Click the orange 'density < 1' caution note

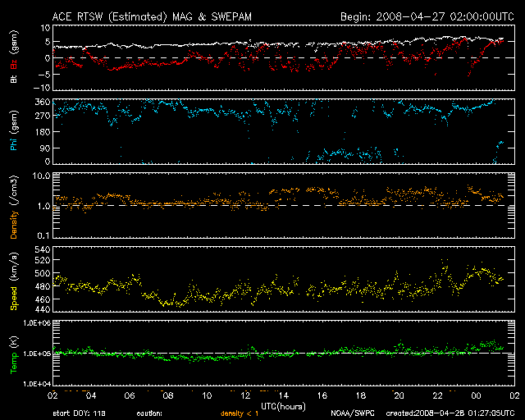tap(240, 413)
